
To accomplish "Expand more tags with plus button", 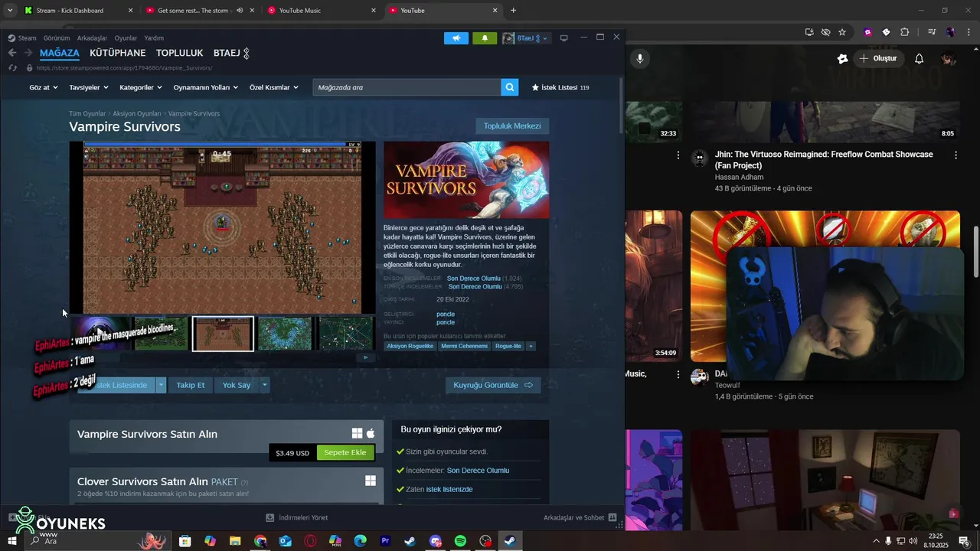I will click(531, 346).
